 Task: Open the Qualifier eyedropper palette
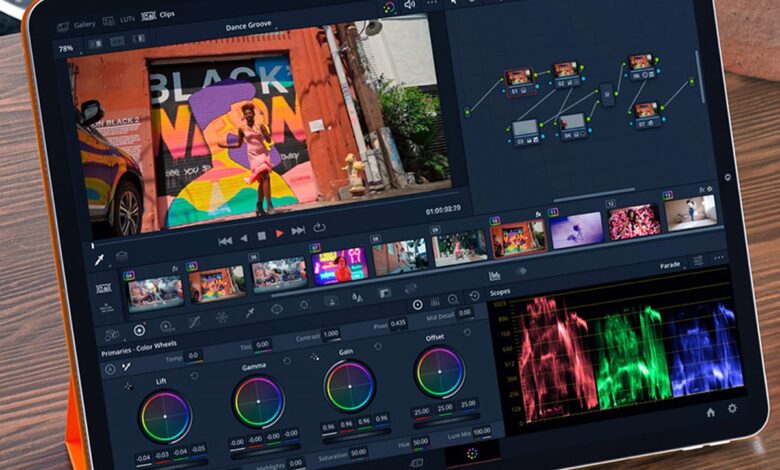pyautogui.click(x=249, y=313)
